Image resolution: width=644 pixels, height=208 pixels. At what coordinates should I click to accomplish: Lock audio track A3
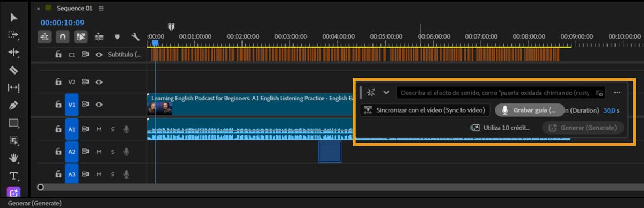click(x=58, y=174)
